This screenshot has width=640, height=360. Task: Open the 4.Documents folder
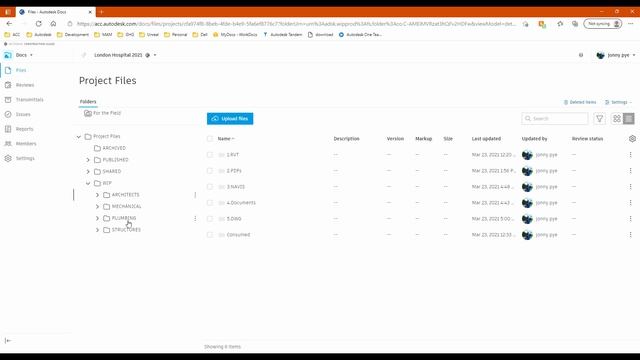(241, 203)
